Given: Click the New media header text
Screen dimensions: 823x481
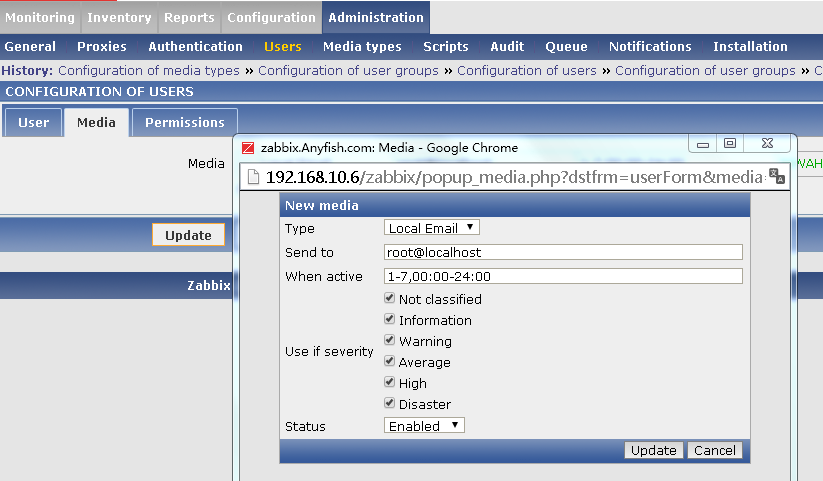Looking at the screenshot, I should tap(322, 205).
